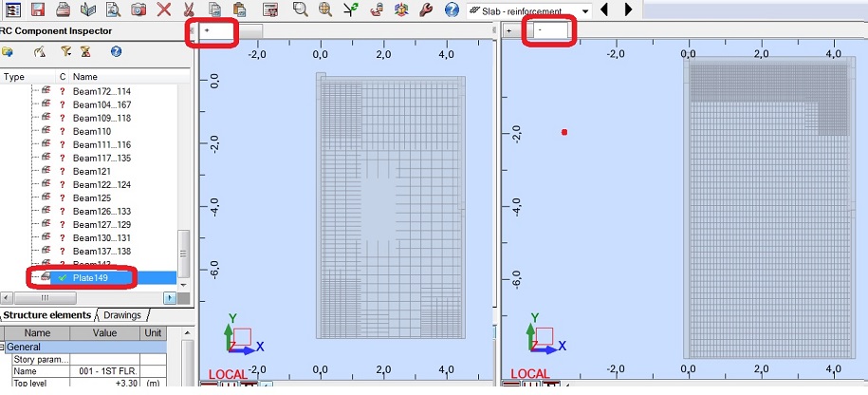Click the previous layout left arrow
868x395 pixels.
[x=604, y=9]
